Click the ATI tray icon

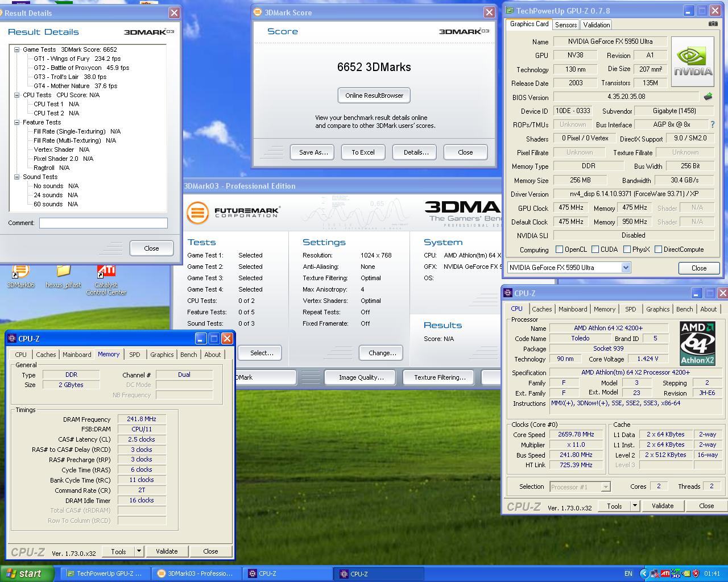coord(665,573)
